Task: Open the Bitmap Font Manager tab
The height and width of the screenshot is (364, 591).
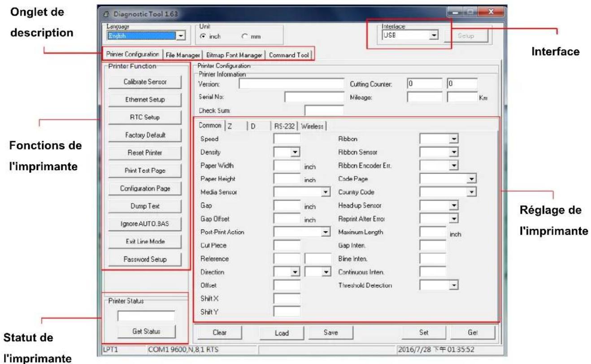Action: 235,55
